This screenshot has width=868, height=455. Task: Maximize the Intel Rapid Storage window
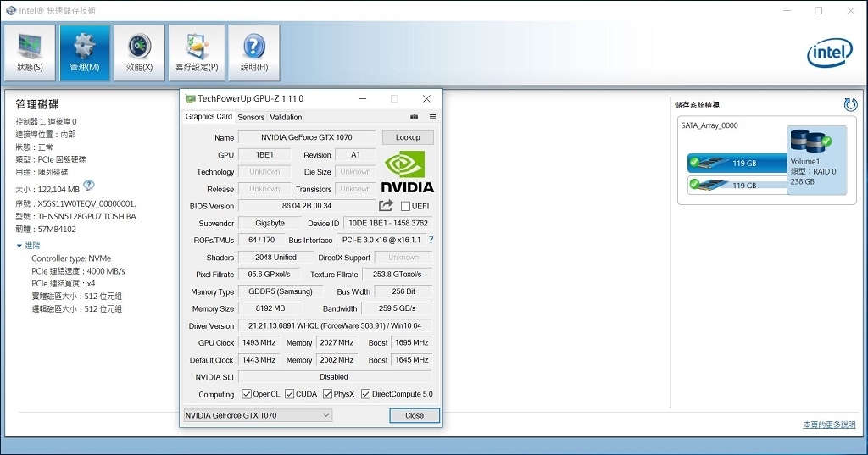point(819,10)
